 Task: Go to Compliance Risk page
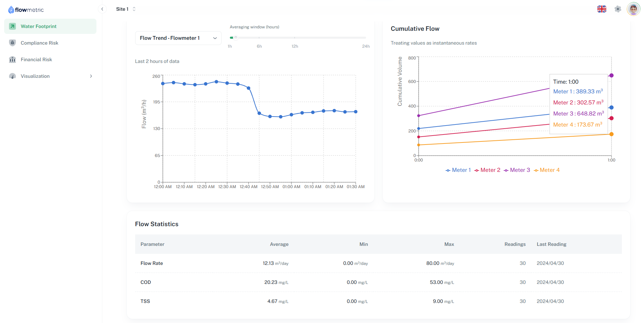point(39,43)
